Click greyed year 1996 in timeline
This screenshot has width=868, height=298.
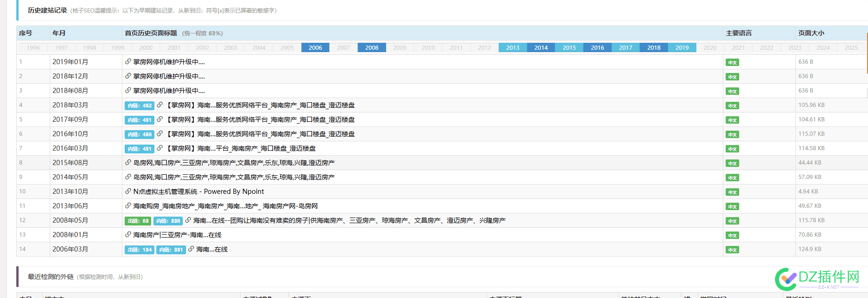[x=33, y=47]
